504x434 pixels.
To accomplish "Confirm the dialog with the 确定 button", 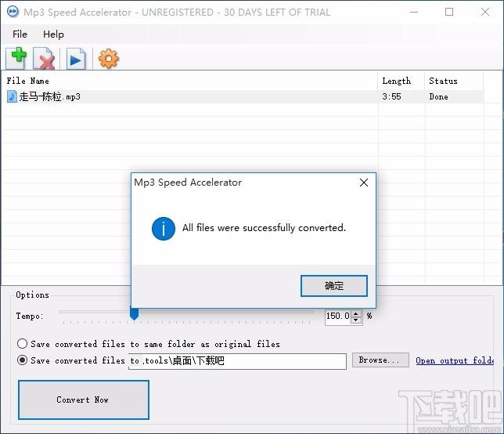I will pyautogui.click(x=334, y=286).
